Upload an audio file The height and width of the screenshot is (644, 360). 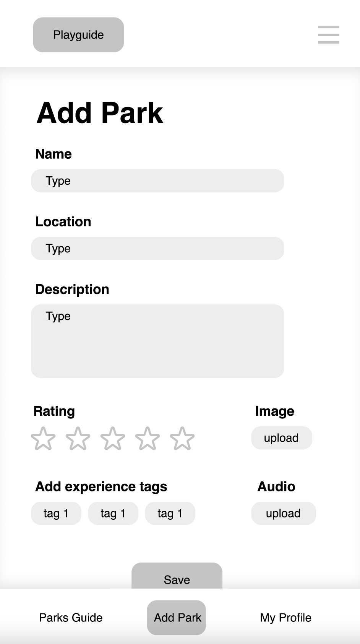[283, 513]
